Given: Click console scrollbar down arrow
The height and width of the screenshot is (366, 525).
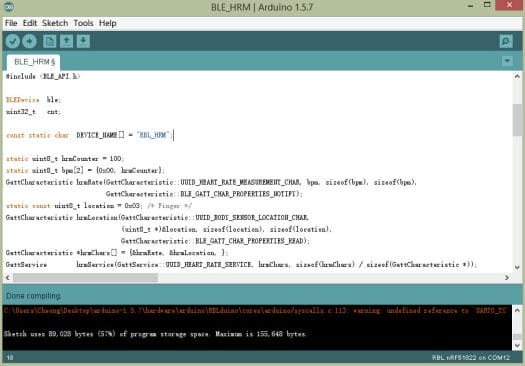Looking at the screenshot, I should coord(517,345).
